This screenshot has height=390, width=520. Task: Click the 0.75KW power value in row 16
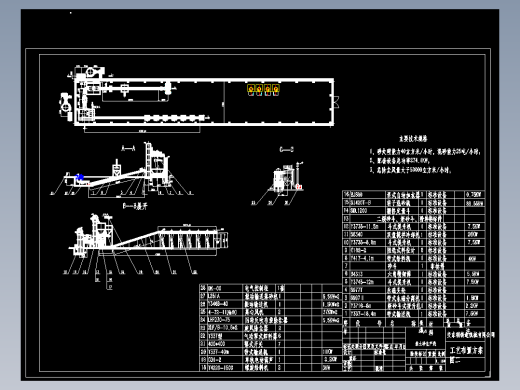coord(474,194)
